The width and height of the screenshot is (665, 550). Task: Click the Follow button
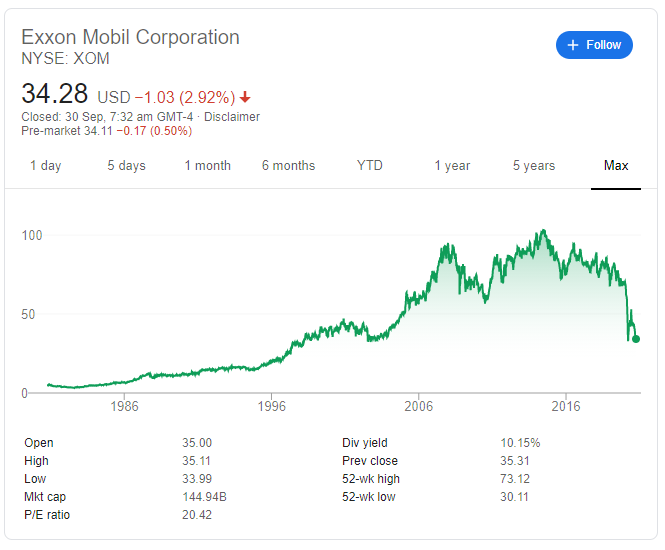tap(594, 45)
